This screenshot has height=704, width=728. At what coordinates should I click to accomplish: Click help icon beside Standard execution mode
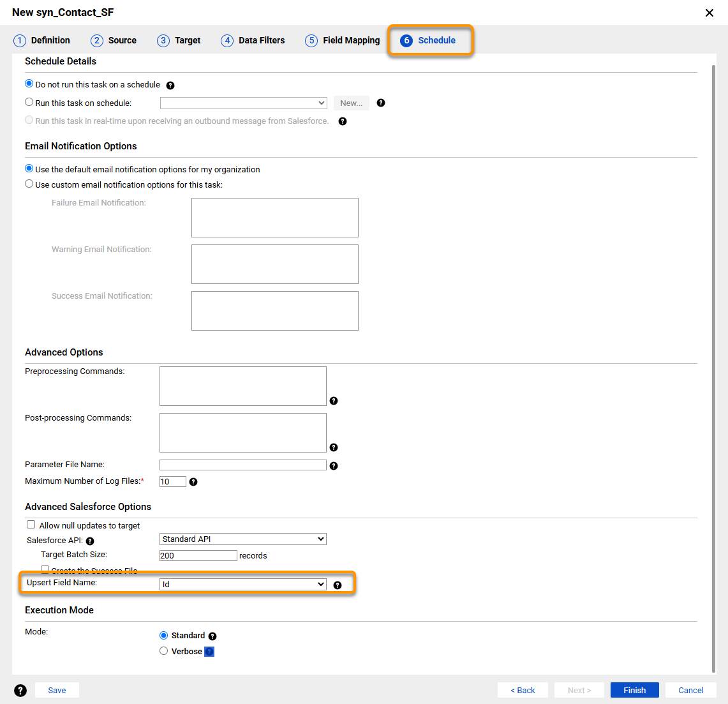click(212, 636)
